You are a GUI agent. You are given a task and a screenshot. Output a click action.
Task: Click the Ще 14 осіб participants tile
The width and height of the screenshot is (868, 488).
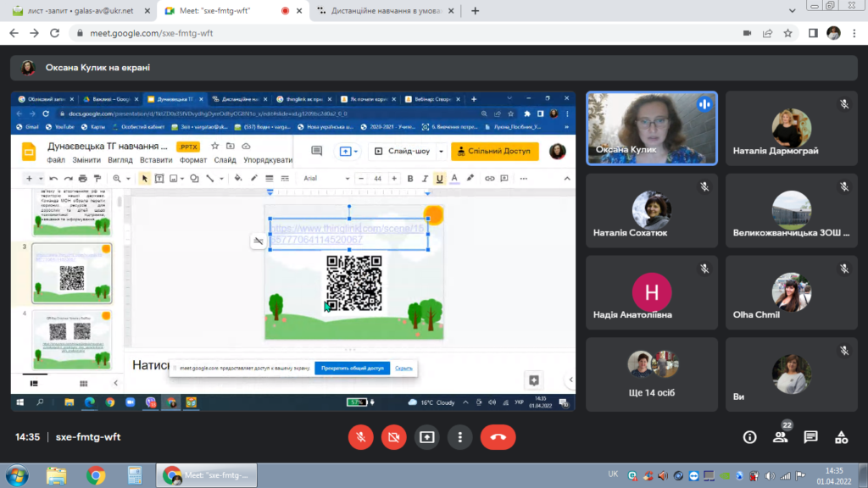[652, 374]
